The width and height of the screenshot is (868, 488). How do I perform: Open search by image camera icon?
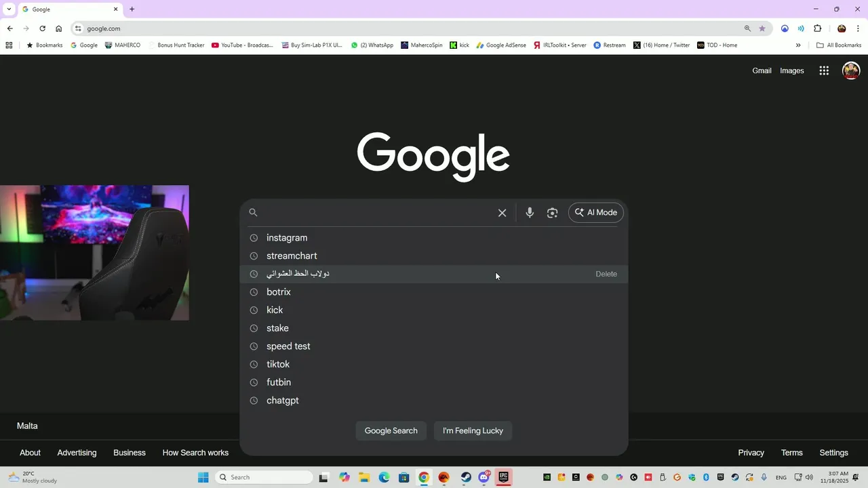pyautogui.click(x=553, y=213)
